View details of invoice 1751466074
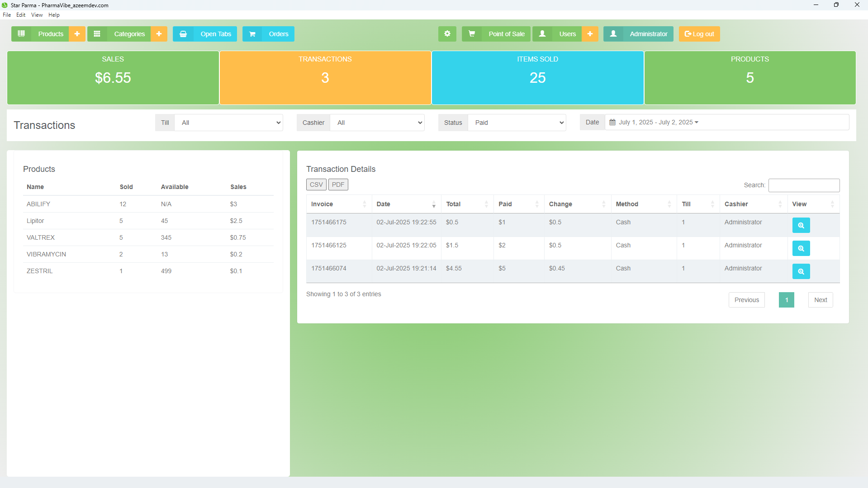Viewport: 868px width, 488px height. point(801,271)
